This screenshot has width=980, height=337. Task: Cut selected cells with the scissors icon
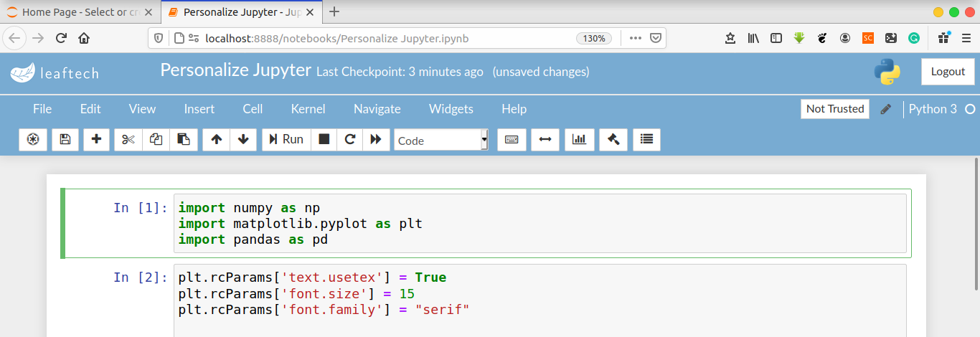tap(128, 140)
